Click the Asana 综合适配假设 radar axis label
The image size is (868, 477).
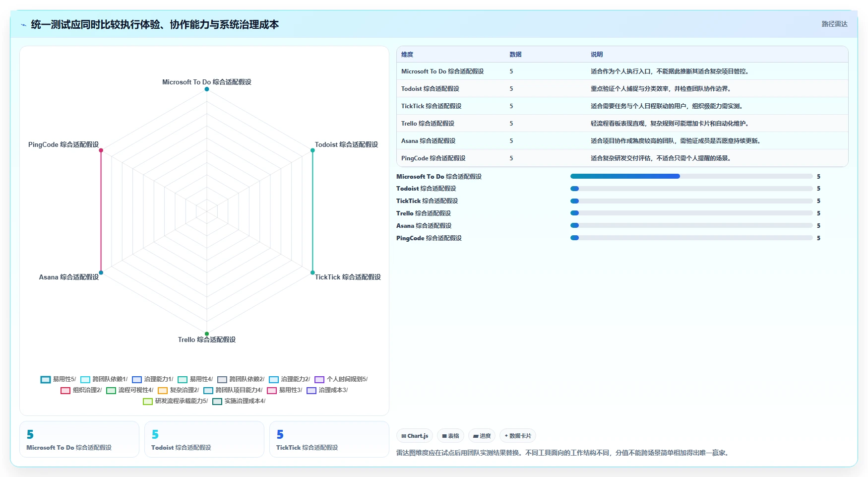(69, 277)
